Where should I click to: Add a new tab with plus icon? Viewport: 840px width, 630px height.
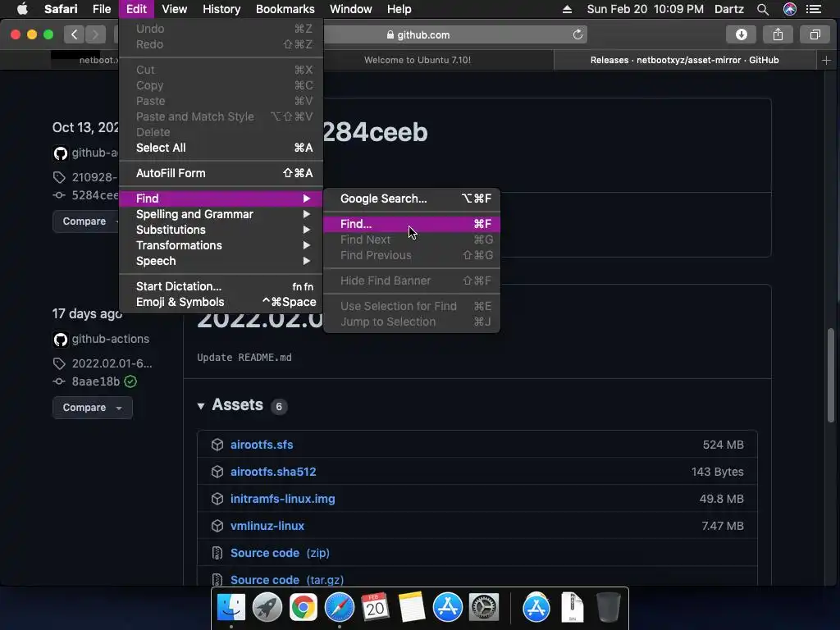pos(826,61)
